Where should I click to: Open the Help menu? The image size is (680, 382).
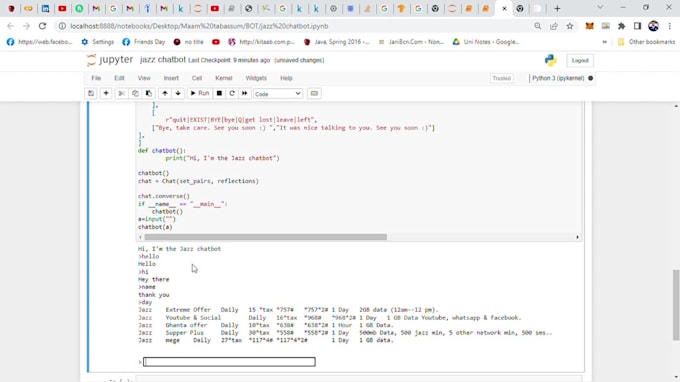click(x=286, y=78)
